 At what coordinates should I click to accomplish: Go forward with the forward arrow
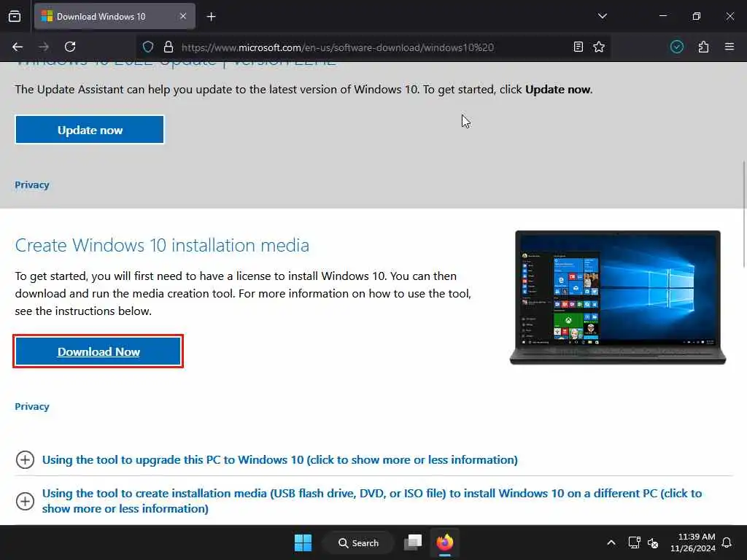[44, 47]
